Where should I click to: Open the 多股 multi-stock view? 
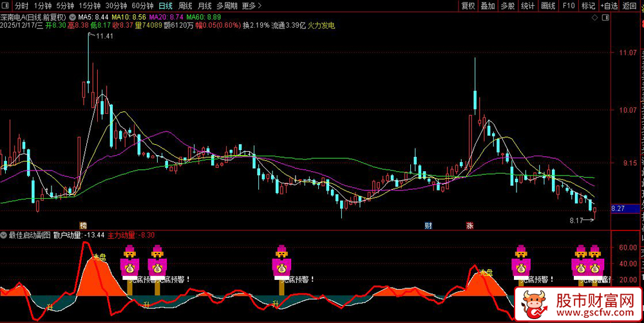tap(507, 6)
